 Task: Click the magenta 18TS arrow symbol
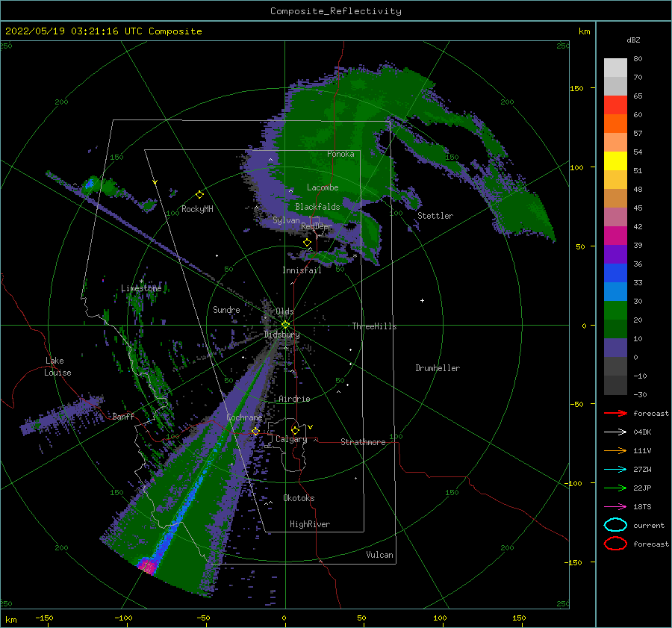coord(615,507)
